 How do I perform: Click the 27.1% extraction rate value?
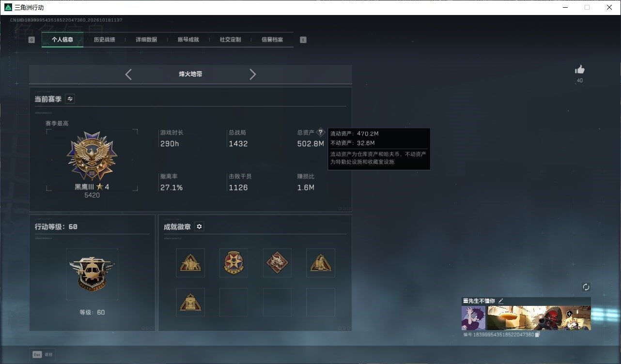171,187
